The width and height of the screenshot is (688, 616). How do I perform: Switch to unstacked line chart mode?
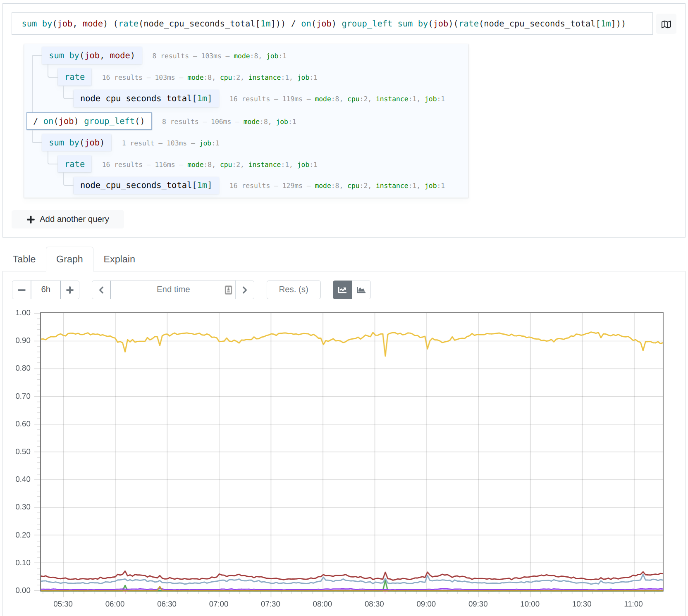[x=342, y=290]
